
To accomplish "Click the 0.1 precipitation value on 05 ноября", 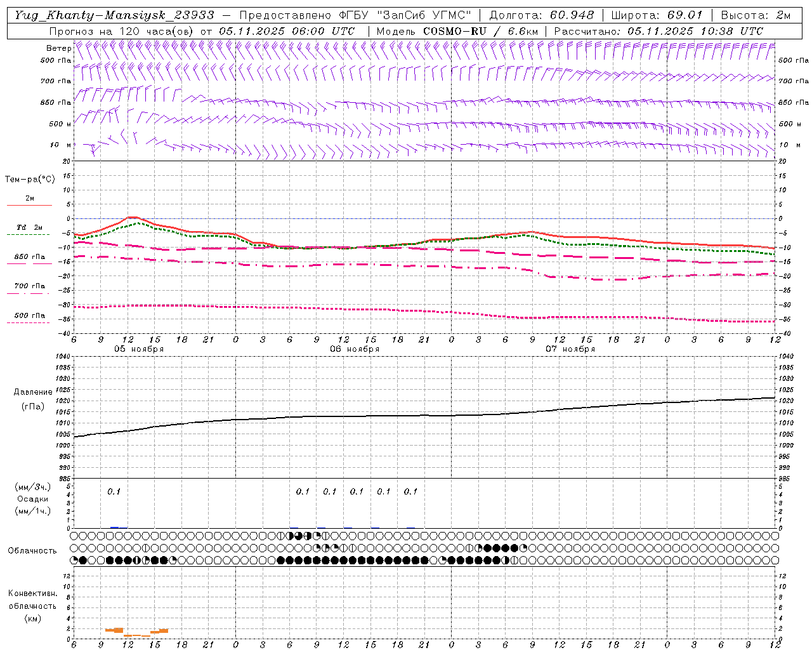I will [114, 491].
